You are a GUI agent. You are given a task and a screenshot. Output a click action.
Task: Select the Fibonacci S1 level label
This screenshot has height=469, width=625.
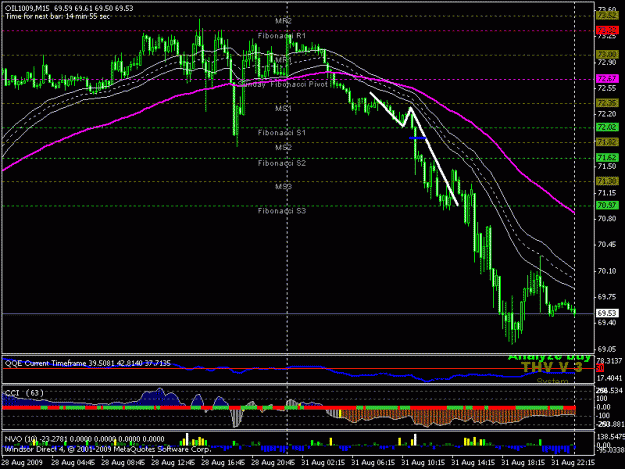[282, 132]
